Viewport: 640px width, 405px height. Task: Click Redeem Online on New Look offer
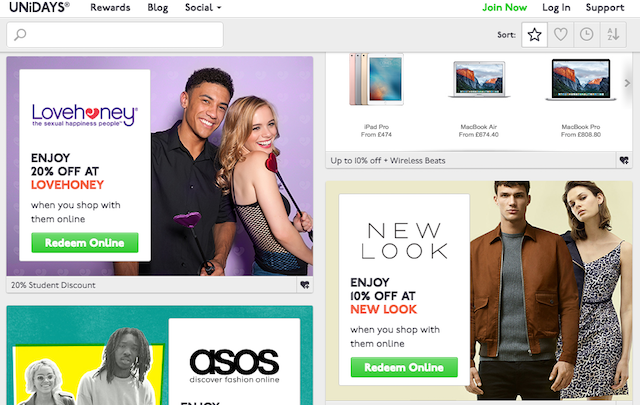[404, 367]
